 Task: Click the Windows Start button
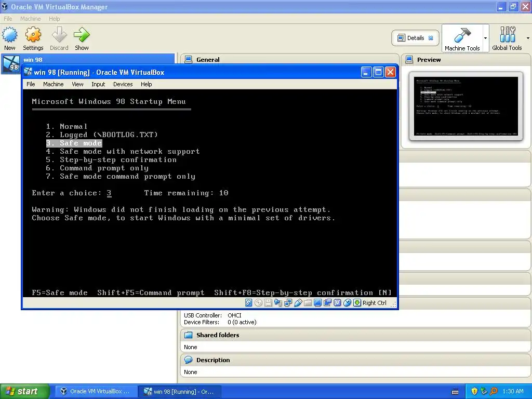[x=25, y=392]
